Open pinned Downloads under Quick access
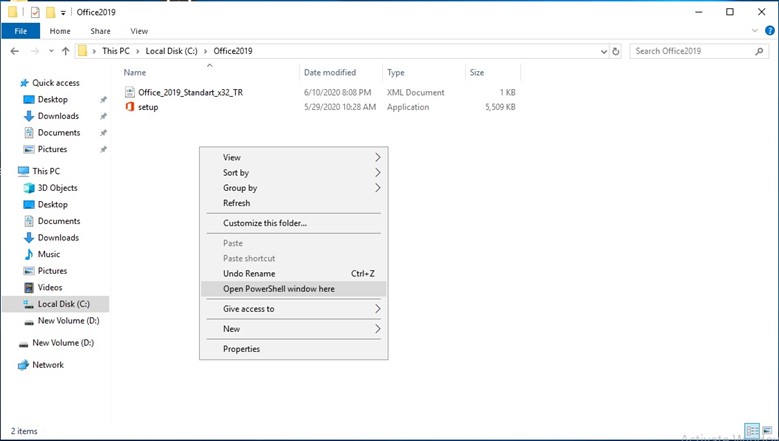The width and height of the screenshot is (779, 441). click(58, 116)
